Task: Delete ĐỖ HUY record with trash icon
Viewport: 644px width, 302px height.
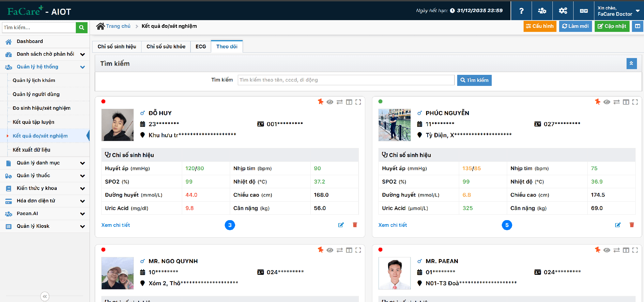Action: [x=355, y=225]
